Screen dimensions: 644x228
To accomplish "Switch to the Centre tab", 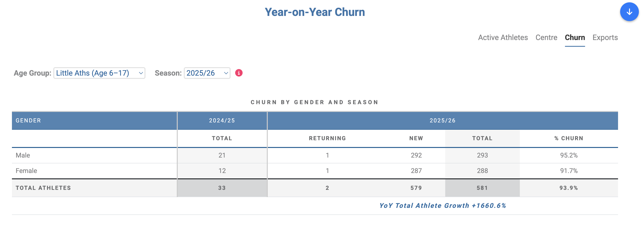I will tap(546, 37).
